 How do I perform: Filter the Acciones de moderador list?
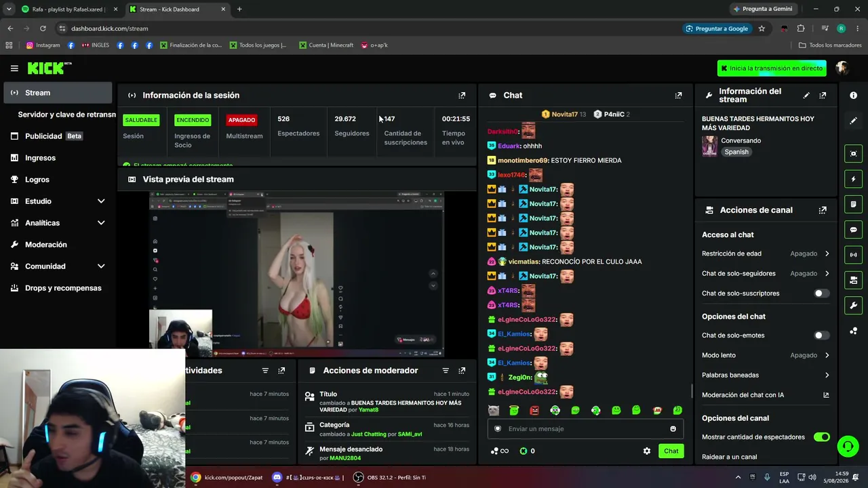pos(446,371)
